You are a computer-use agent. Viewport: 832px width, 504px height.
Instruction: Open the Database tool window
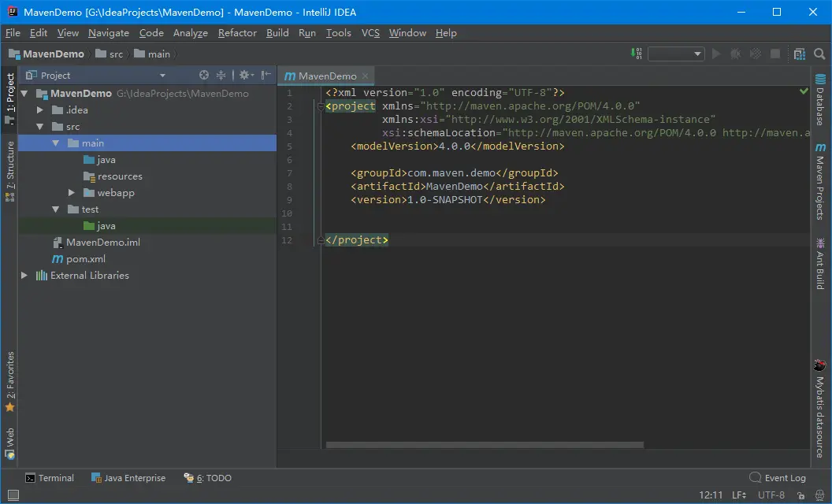pos(820,99)
